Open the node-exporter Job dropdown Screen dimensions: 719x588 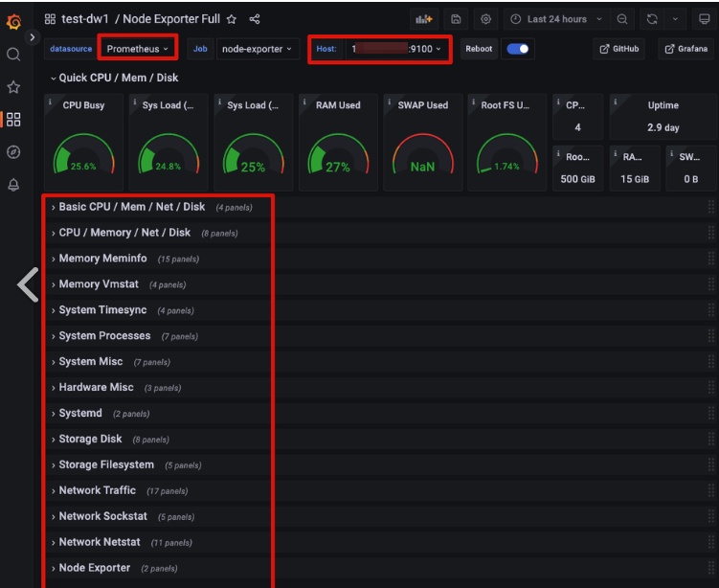(257, 49)
